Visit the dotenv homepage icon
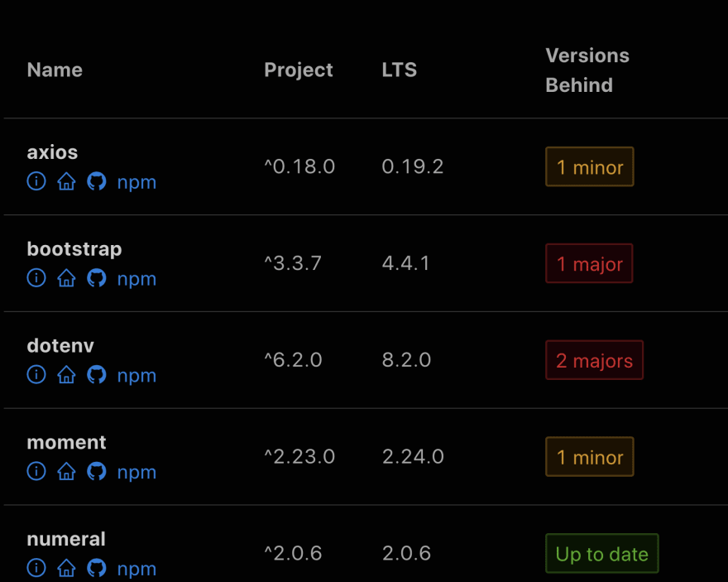The image size is (728, 582). 66,374
